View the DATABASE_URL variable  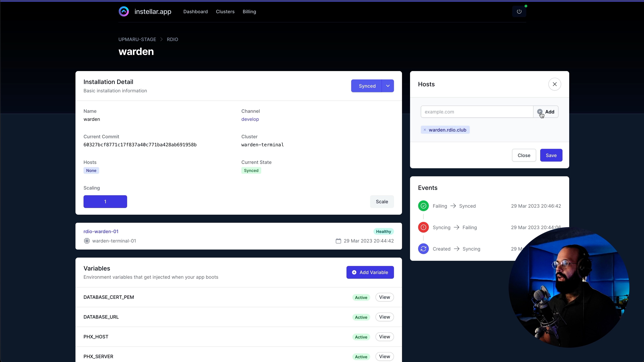point(385,317)
